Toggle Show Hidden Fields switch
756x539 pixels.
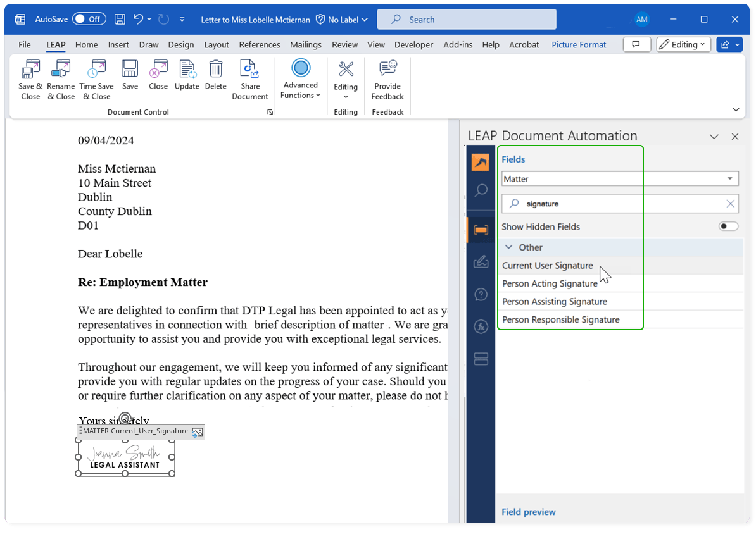tap(728, 226)
